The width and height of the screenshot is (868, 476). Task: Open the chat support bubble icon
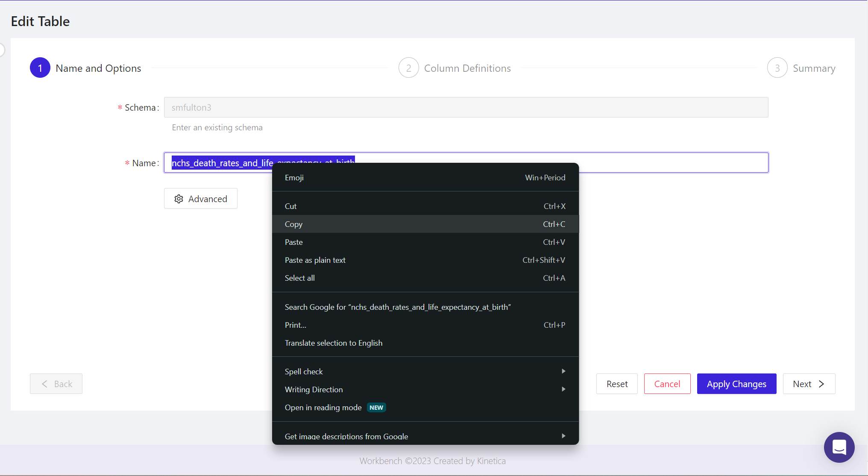click(839, 447)
